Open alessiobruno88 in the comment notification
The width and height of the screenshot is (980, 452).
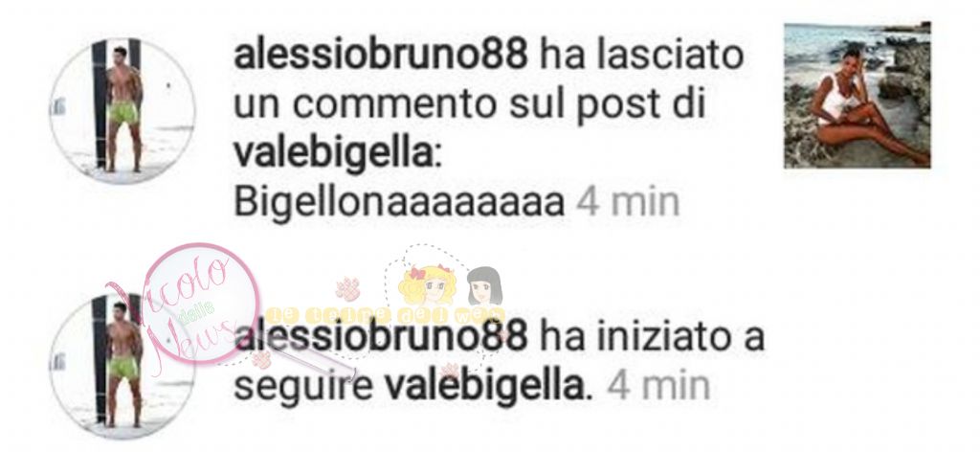click(x=381, y=56)
